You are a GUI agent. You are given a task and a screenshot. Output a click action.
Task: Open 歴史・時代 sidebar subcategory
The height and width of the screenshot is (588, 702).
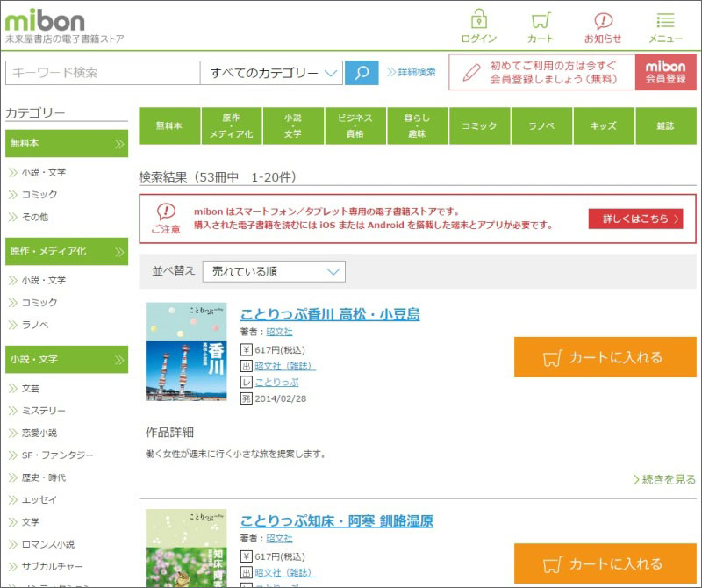click(43, 477)
